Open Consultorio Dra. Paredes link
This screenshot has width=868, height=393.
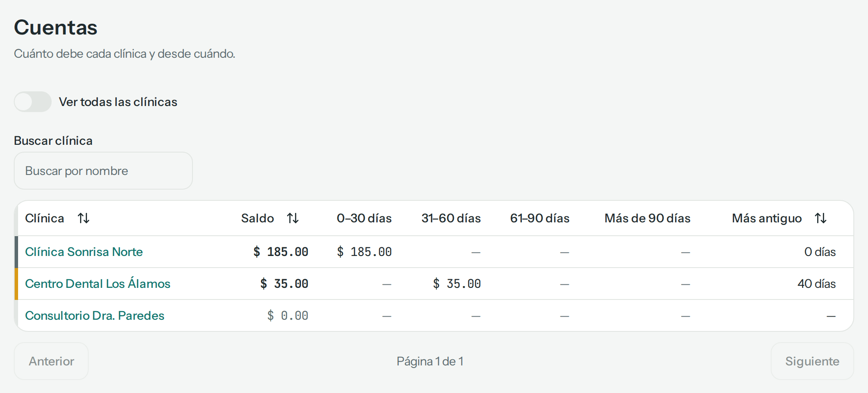pos(95,315)
